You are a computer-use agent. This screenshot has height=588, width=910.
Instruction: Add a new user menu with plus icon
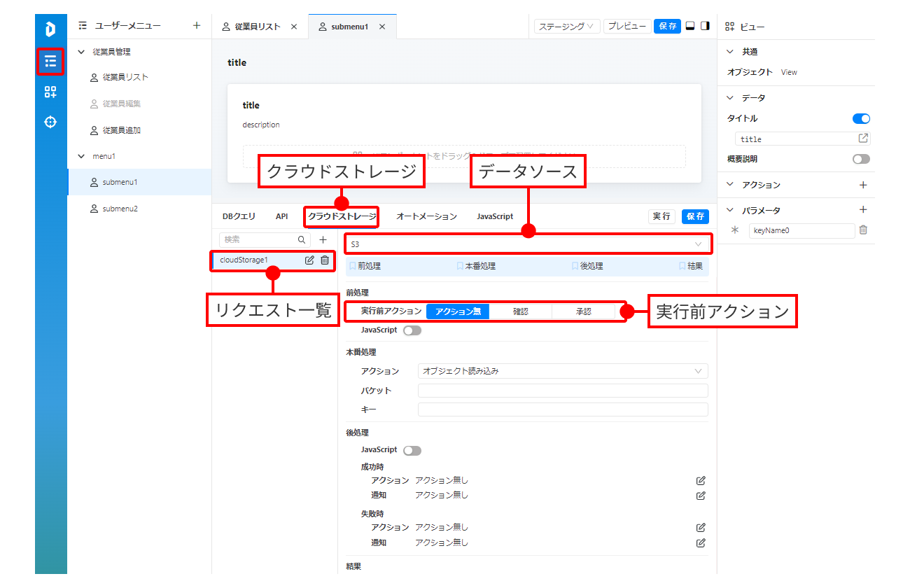click(x=197, y=26)
